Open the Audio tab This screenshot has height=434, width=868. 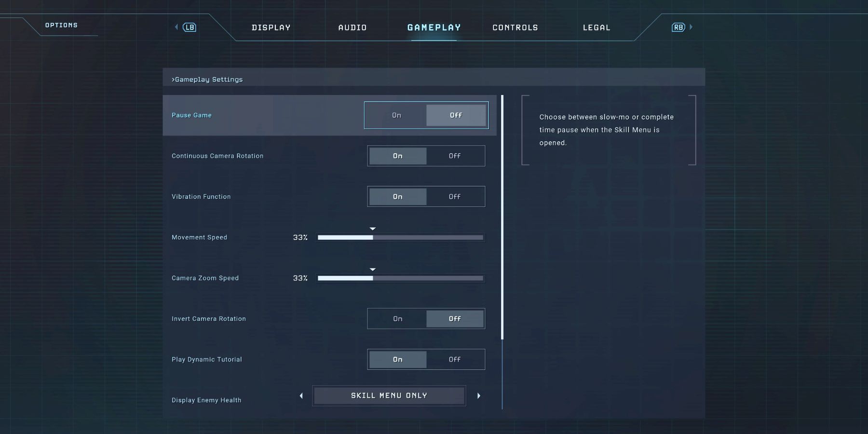[x=353, y=27]
